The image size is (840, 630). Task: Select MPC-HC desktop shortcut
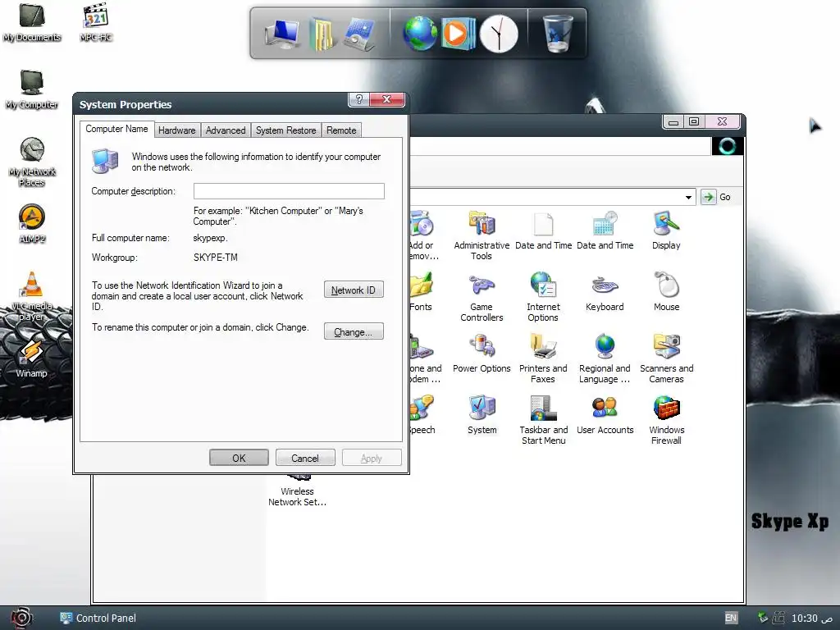tap(95, 22)
